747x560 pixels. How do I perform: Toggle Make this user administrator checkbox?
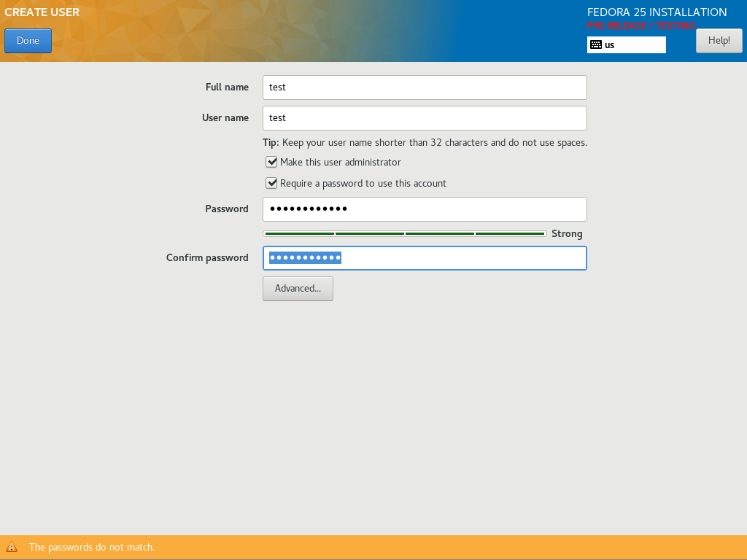(x=271, y=162)
